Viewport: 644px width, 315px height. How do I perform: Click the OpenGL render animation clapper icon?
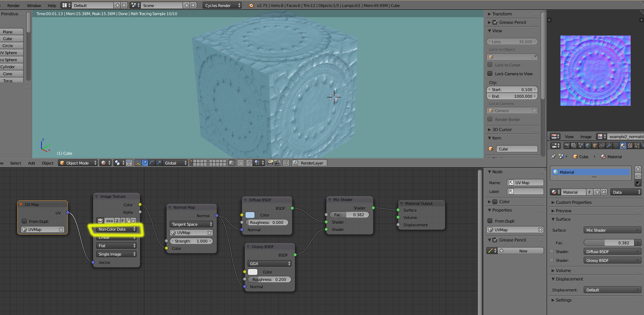[277, 163]
